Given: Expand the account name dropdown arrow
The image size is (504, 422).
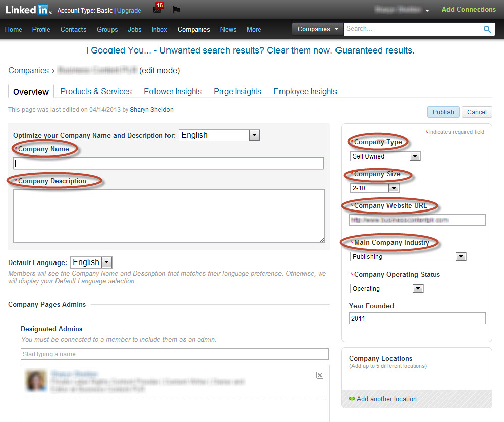Looking at the screenshot, I should [427, 10].
